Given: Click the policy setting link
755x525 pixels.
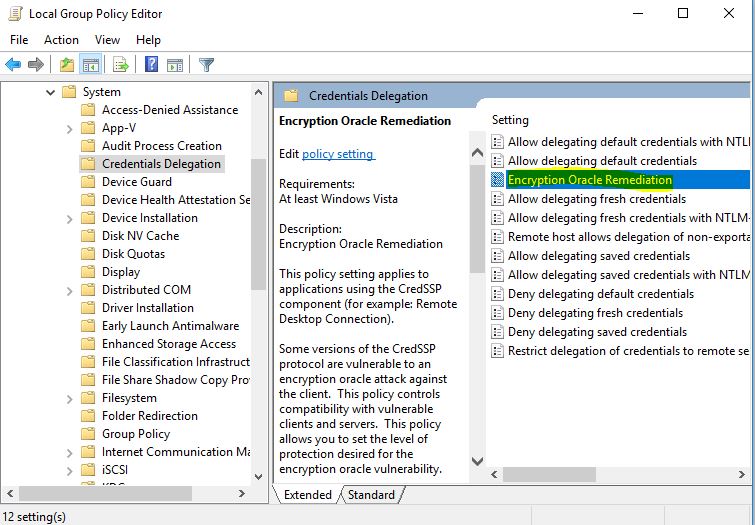Looking at the screenshot, I should coord(338,154).
